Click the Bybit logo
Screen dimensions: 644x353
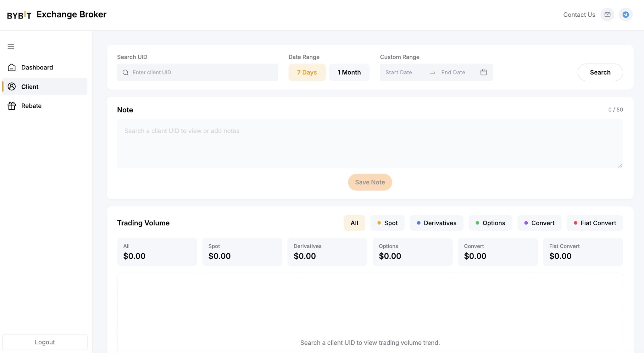click(x=19, y=15)
